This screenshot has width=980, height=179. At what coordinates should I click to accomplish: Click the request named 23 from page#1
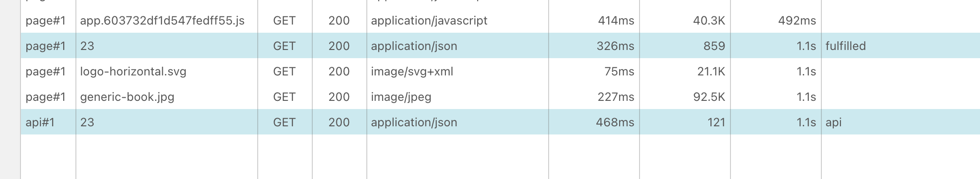coord(87,46)
